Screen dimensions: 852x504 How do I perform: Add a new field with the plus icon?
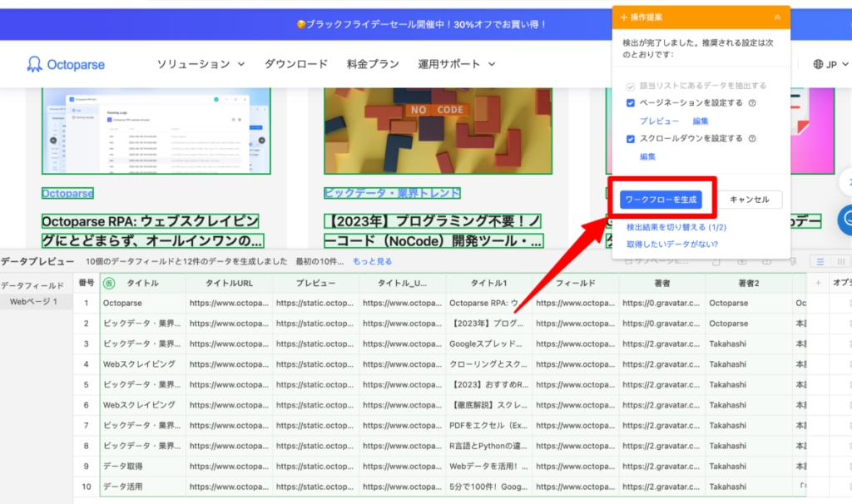point(818,283)
